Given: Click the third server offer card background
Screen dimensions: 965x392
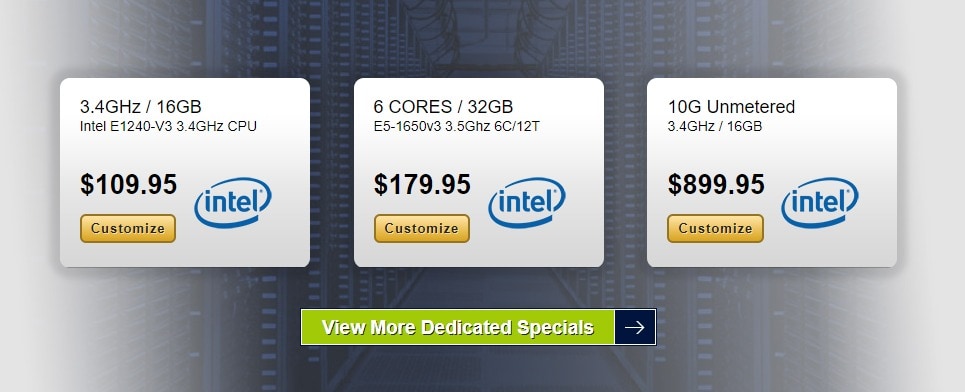Looking at the screenshot, I should (772, 154).
